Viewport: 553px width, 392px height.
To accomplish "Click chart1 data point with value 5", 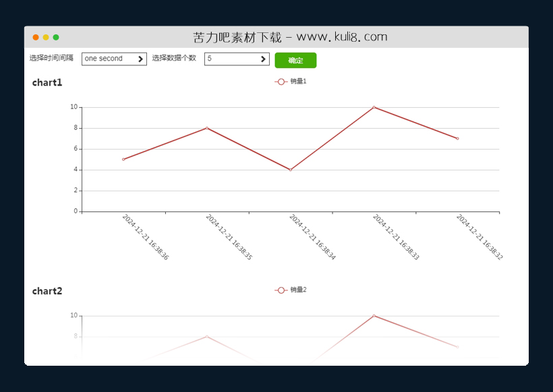I will (123, 159).
